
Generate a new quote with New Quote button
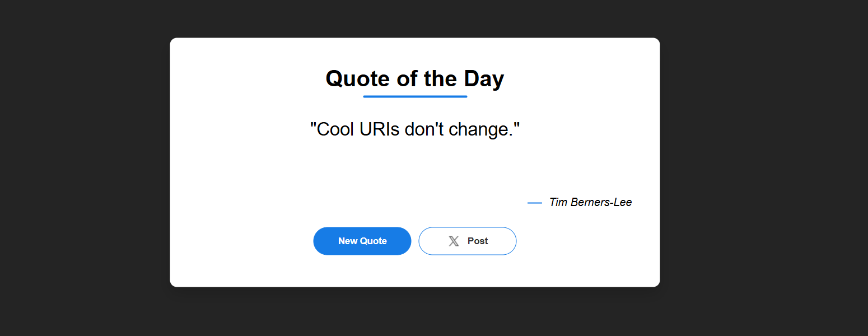coord(362,241)
